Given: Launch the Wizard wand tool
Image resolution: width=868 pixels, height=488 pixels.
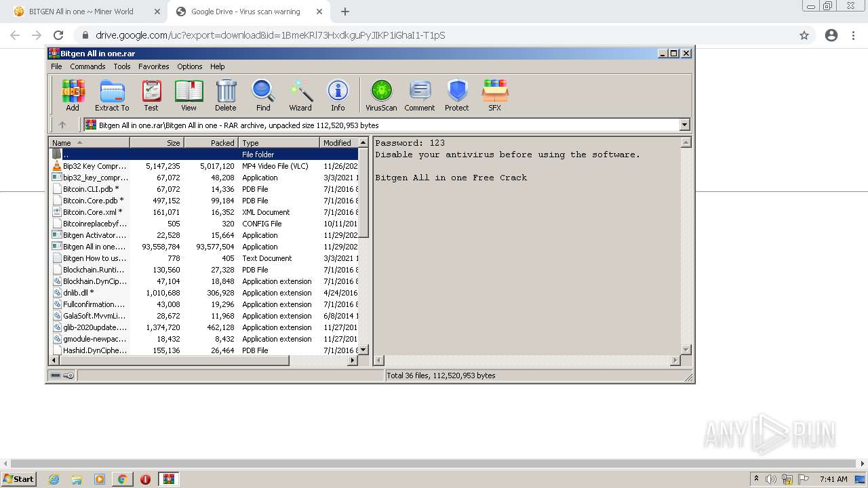Looking at the screenshot, I should coord(300,95).
